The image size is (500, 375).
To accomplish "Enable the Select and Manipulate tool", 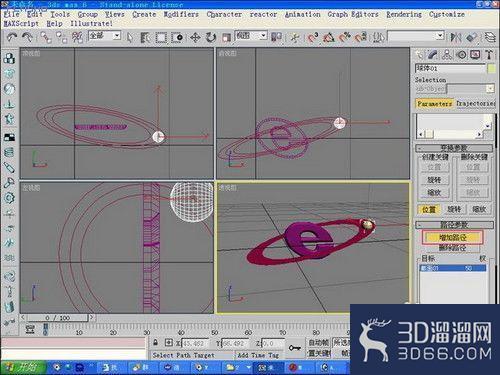I will coord(295,37).
